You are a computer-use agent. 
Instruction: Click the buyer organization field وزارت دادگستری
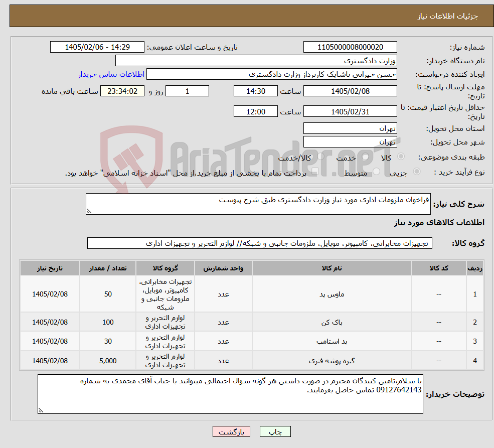pyautogui.click(x=256, y=61)
